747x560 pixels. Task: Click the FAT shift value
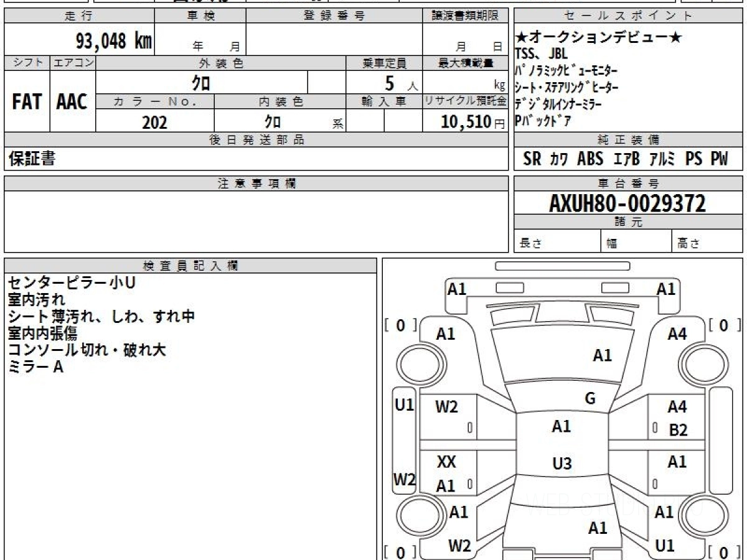tap(27, 102)
